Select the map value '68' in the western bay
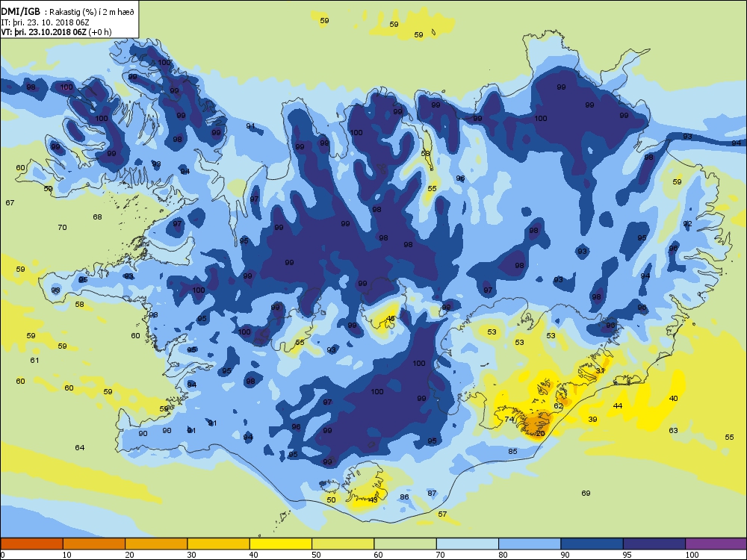Image resolution: width=747 pixels, height=560 pixels. 97,217
